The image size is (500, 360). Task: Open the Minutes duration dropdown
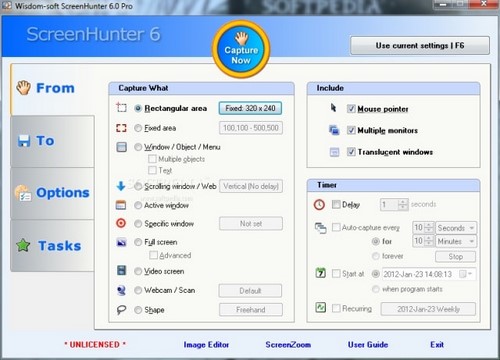coord(456,241)
